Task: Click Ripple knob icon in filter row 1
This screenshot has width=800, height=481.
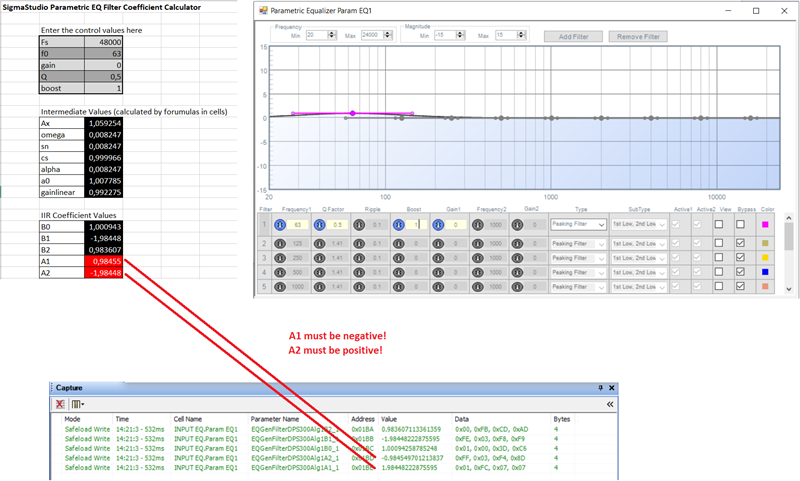Action: click(359, 224)
